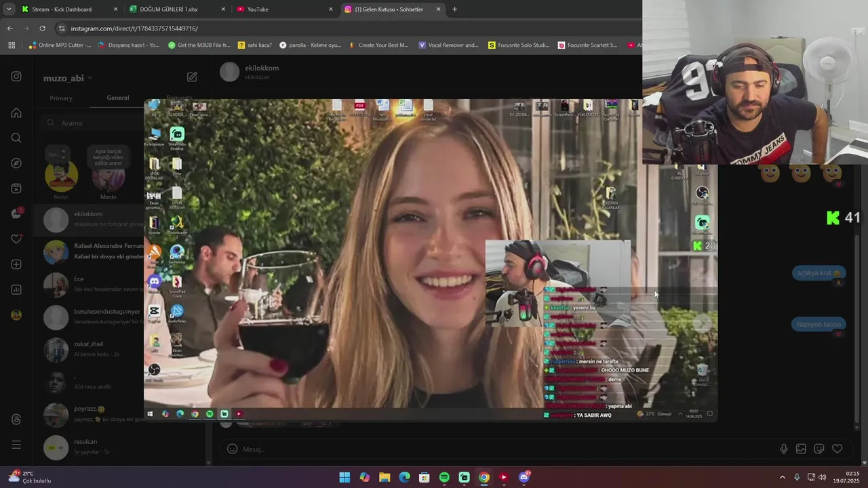Send a heart with the like icon
This screenshot has width=868, height=488.
[x=837, y=449]
